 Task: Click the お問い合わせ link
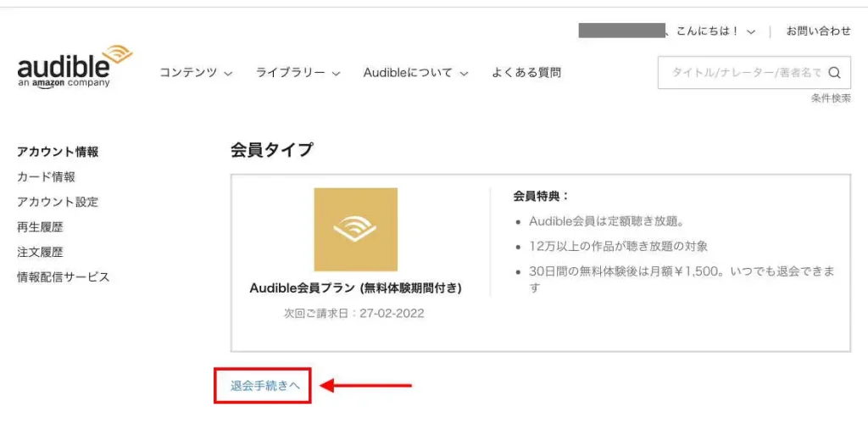pos(818,31)
